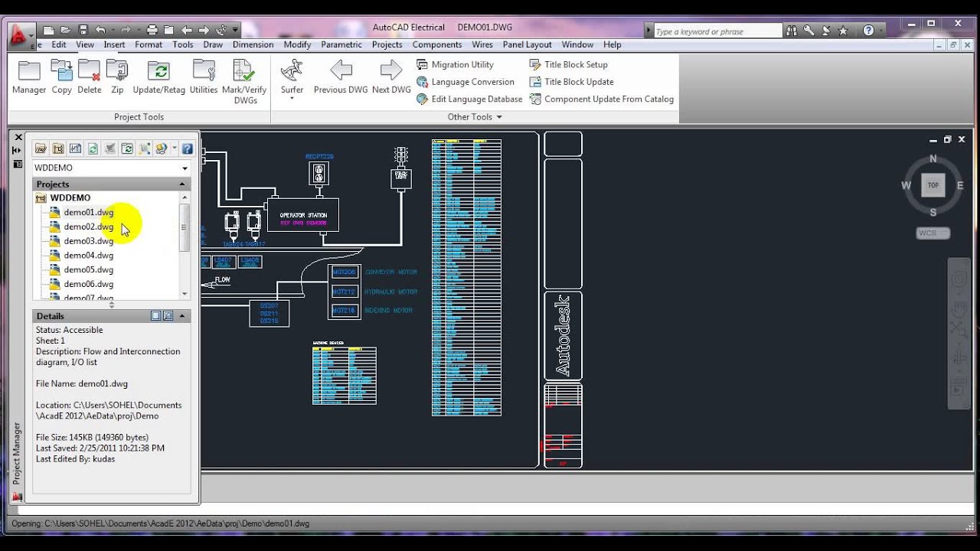Viewport: 980px width, 551px height.
Task: Click the N direction on the ViewCube compass
Action: pyautogui.click(x=933, y=159)
